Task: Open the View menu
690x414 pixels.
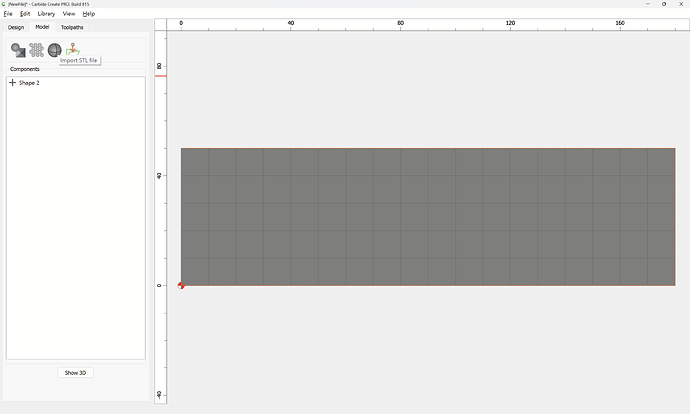Action: [x=69, y=14]
